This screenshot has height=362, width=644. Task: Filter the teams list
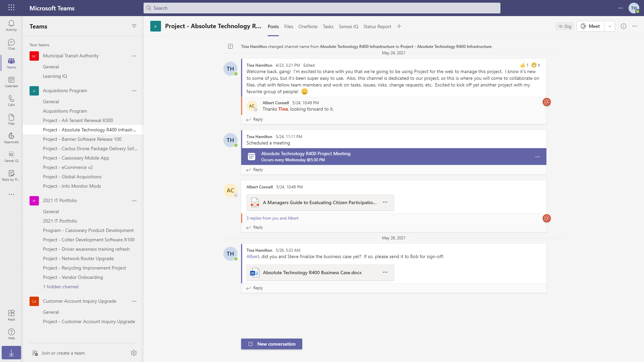(x=134, y=26)
